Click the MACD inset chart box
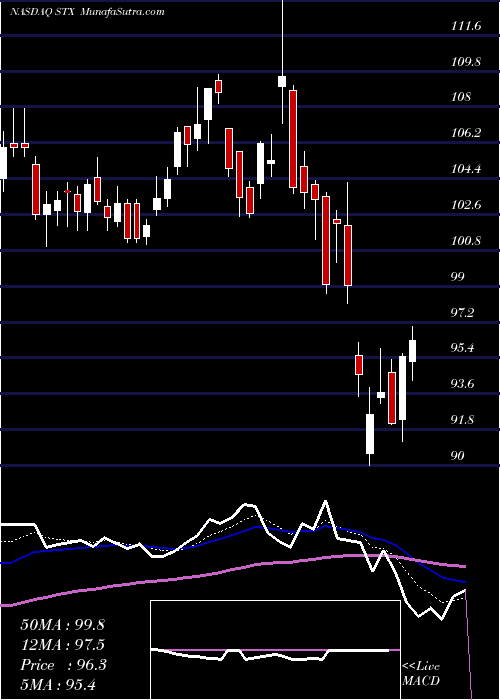 click(275, 650)
